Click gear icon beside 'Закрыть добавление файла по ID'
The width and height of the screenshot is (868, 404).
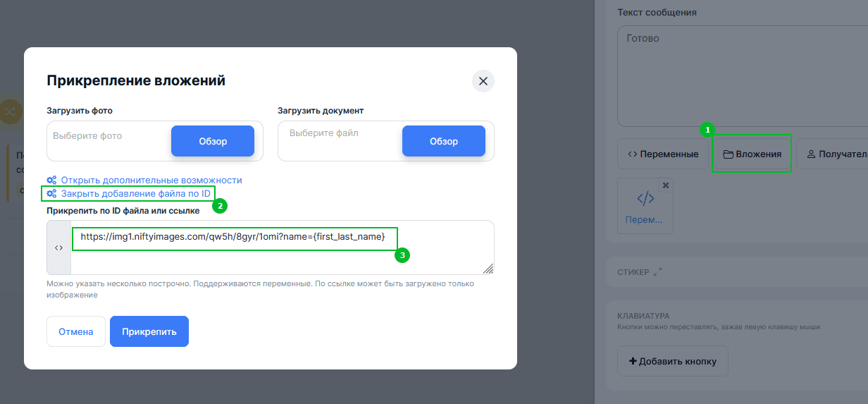click(51, 193)
